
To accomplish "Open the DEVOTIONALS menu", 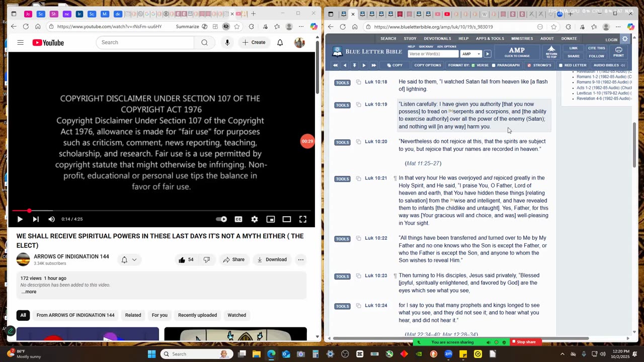I will point(437,39).
